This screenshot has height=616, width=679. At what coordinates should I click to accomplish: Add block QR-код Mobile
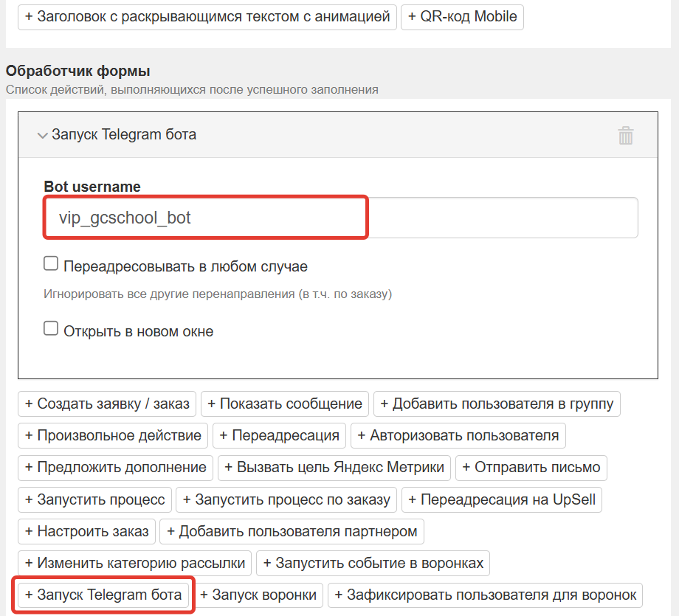coord(462,16)
